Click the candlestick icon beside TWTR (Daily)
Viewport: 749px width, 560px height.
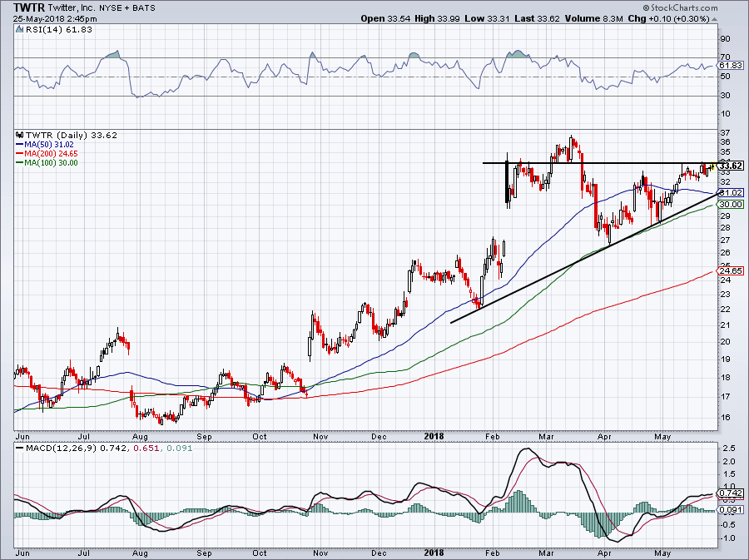pos(20,135)
